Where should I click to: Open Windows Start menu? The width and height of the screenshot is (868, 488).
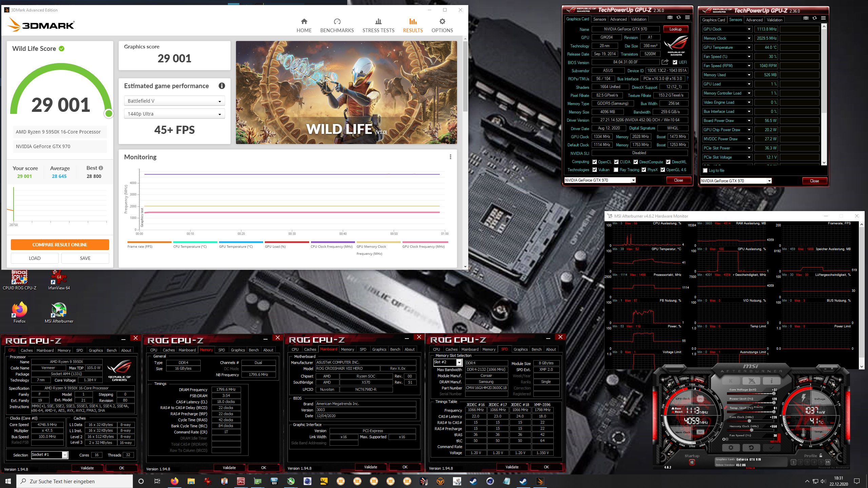click(x=8, y=481)
